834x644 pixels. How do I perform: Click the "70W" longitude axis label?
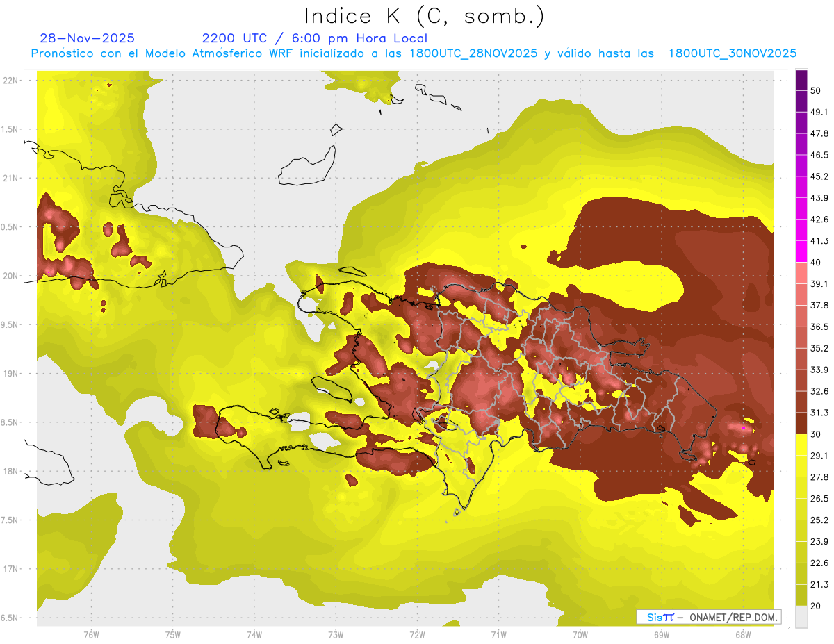[x=580, y=635]
